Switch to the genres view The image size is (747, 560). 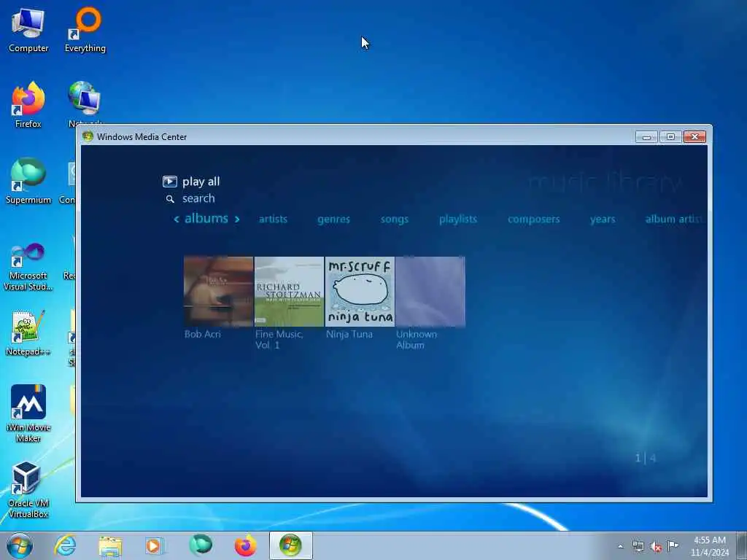(x=333, y=219)
